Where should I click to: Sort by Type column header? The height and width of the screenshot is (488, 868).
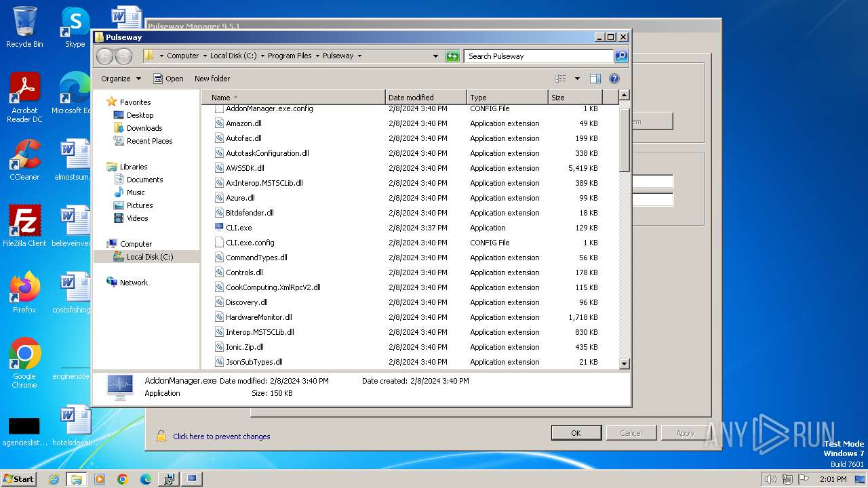tap(507, 98)
